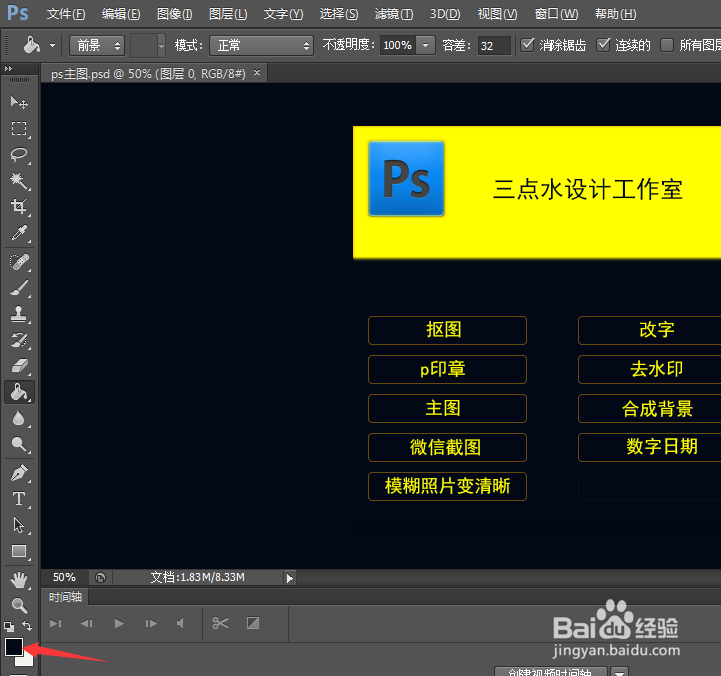Screen dimensions: 721x676
Task: Select the Rectangle shape tool
Action: pos(19,551)
